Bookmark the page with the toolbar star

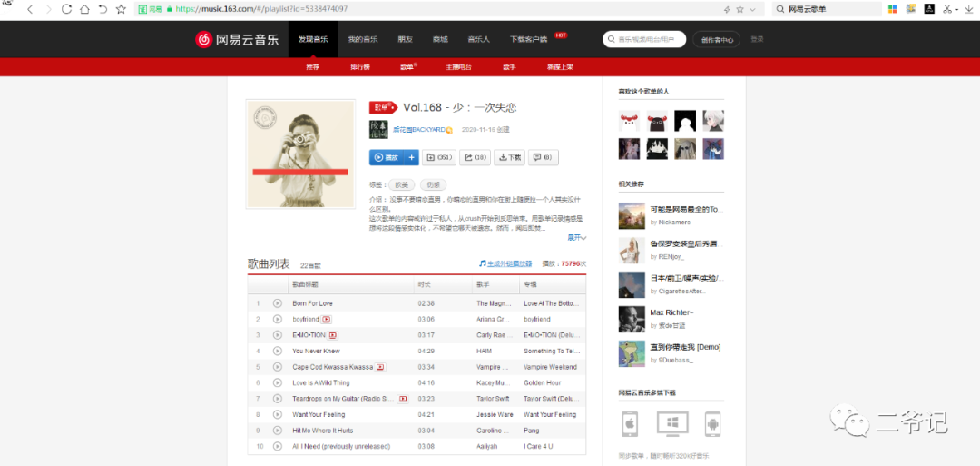[122, 9]
